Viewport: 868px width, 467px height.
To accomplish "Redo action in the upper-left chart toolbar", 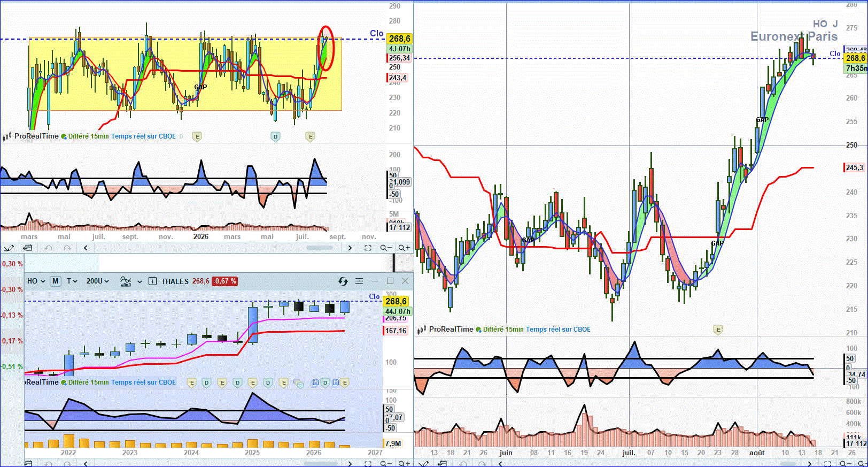I will pos(67,248).
